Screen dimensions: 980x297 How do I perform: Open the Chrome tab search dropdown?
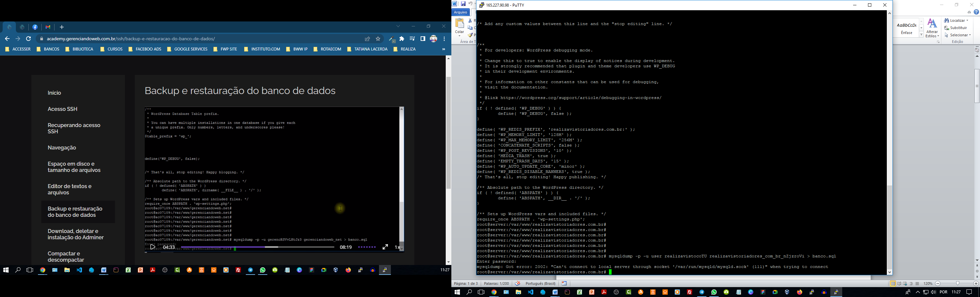[398, 26]
